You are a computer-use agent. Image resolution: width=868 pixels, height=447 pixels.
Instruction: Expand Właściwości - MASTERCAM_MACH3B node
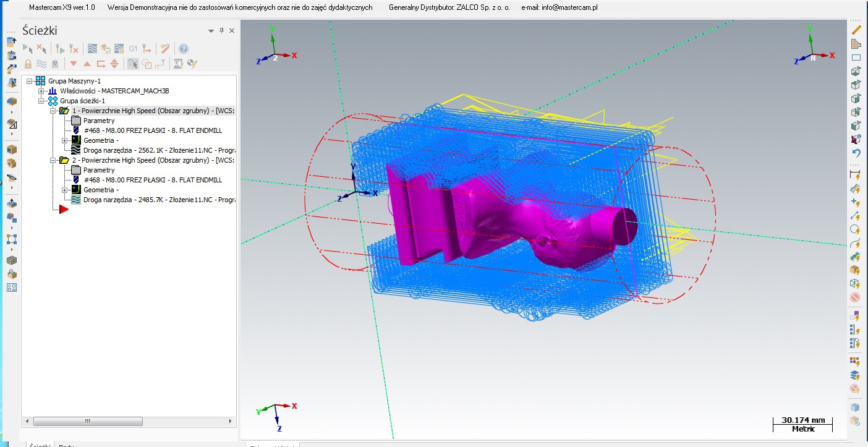41,91
